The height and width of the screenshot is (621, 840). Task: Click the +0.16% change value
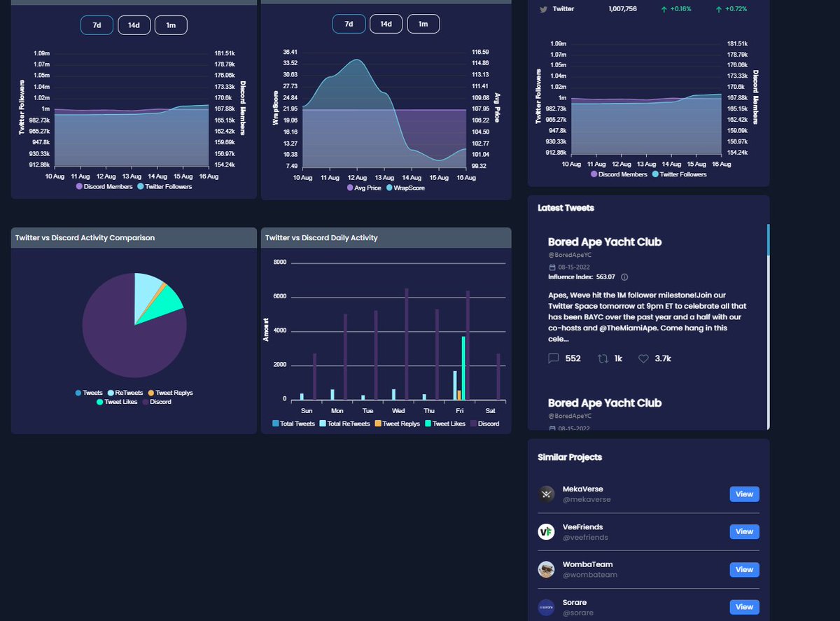pyautogui.click(x=680, y=9)
